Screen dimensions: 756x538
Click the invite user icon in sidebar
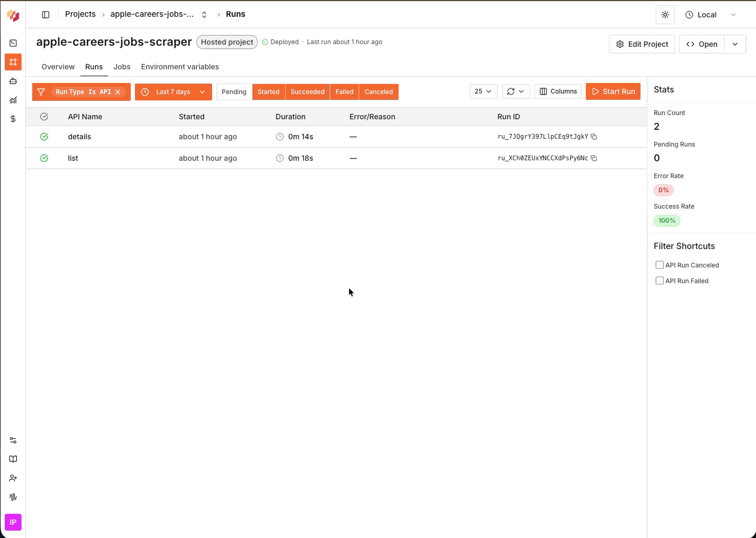(x=13, y=478)
